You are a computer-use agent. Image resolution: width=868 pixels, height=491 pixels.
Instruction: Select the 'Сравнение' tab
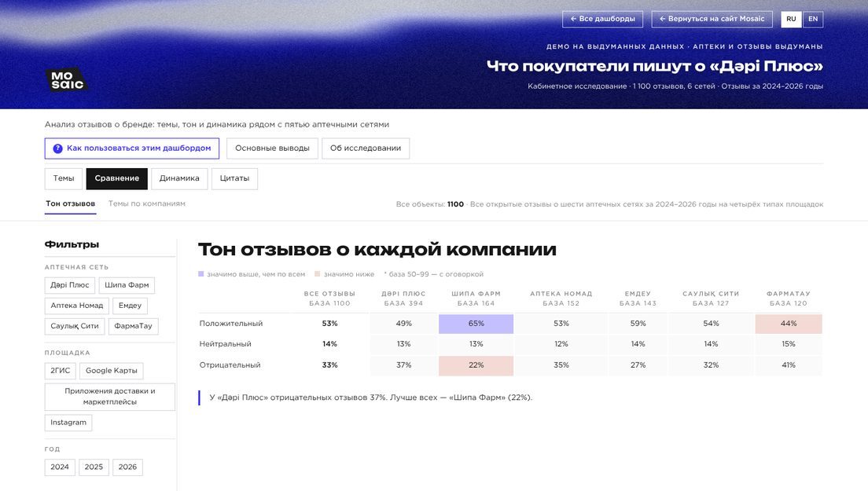pos(117,178)
